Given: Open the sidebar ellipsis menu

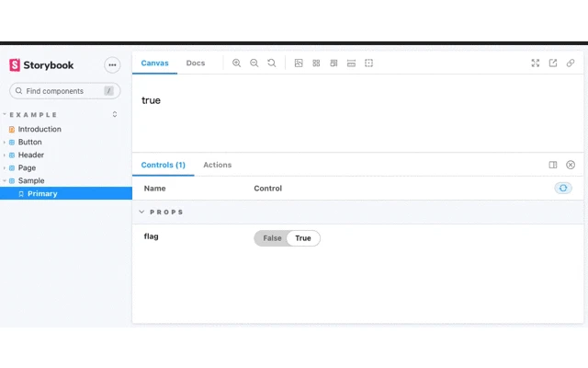Looking at the screenshot, I should pos(112,65).
